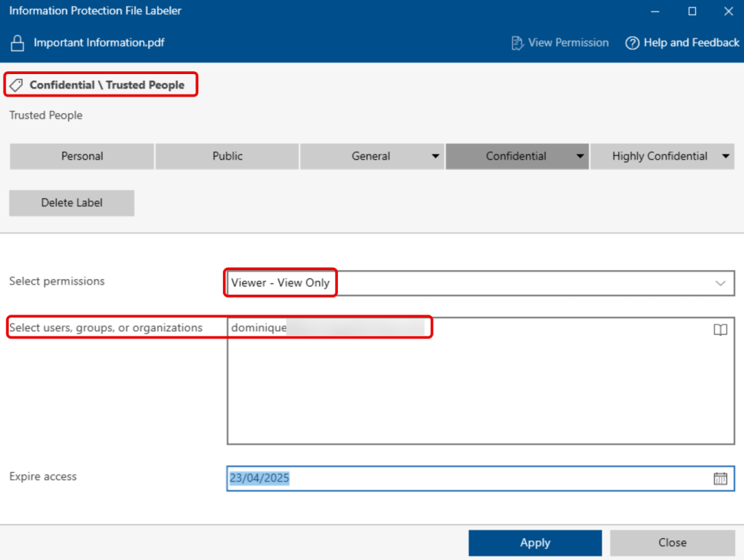Click the View Permission document icon
Image resolution: width=744 pixels, height=560 pixels.
517,43
